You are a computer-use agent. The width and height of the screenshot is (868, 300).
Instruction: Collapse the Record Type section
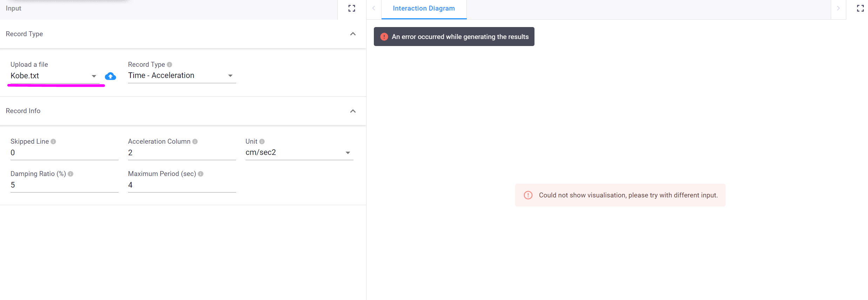(353, 34)
